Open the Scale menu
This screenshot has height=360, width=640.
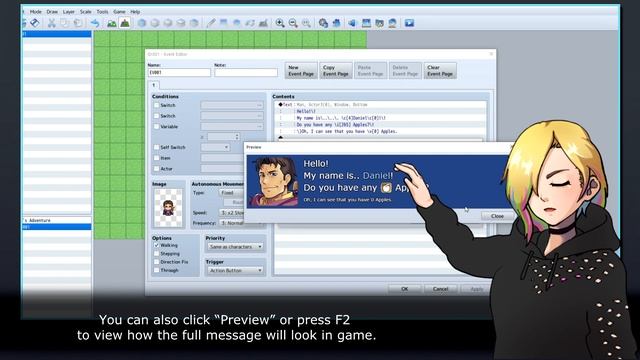(x=85, y=12)
